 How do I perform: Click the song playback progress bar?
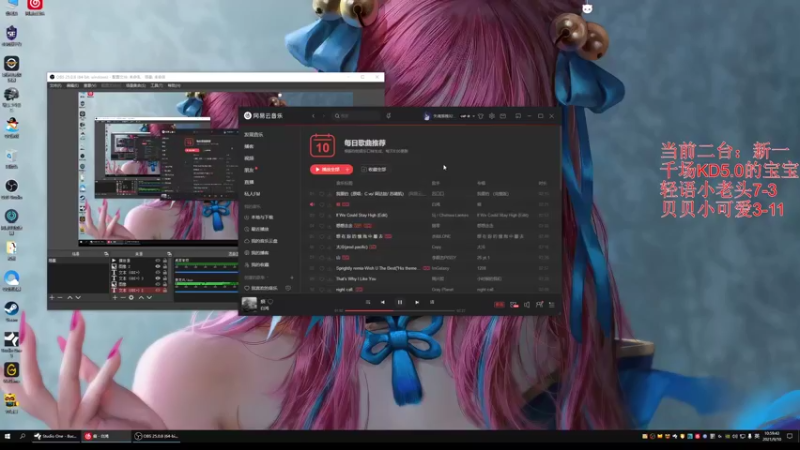click(399, 310)
